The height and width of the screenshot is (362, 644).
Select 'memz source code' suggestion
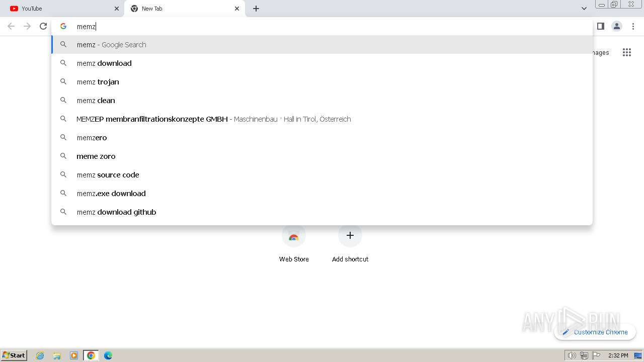[x=322, y=175]
